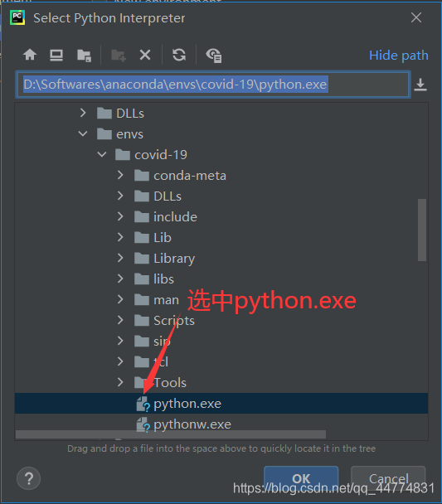
Task: Expand the Scripts folder
Action: (x=120, y=320)
